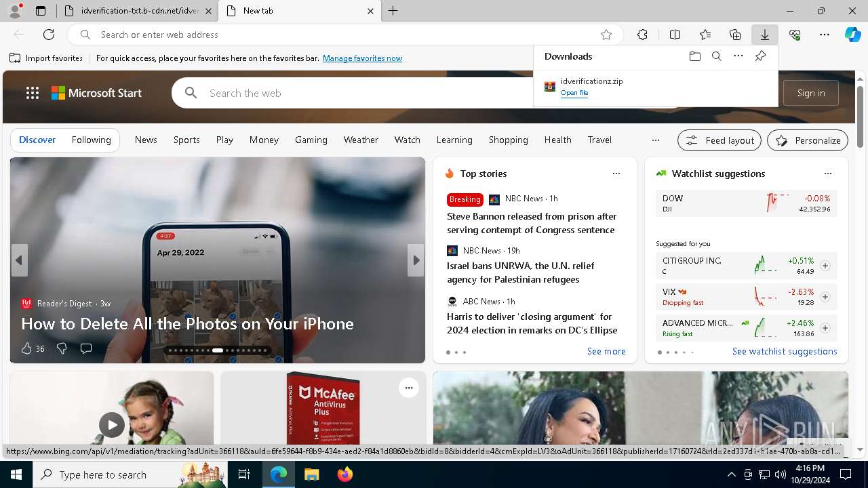The width and height of the screenshot is (868, 488).
Task: Open comments on the iPhone photos article
Action: pos(86,348)
